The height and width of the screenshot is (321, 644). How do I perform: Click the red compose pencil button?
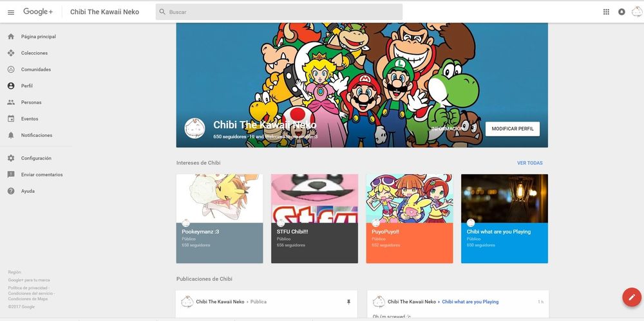[x=632, y=297]
